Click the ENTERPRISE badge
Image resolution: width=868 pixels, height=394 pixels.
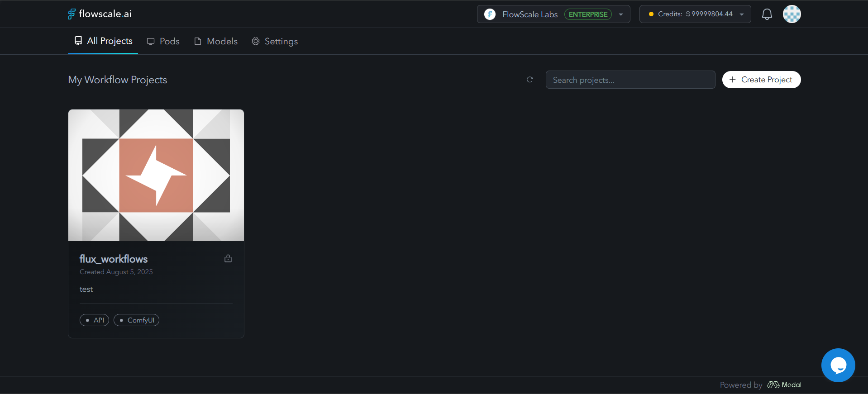[x=588, y=14]
